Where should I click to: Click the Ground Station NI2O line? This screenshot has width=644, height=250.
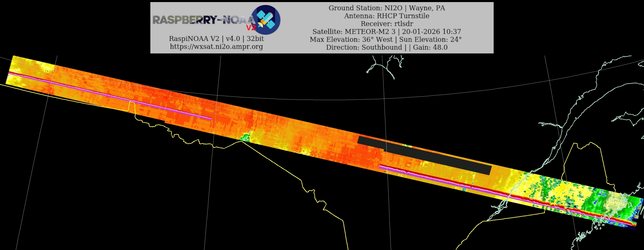pos(387,8)
